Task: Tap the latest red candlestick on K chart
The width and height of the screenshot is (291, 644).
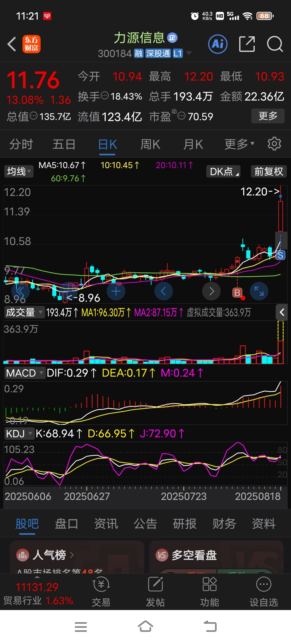Action: pos(280,216)
